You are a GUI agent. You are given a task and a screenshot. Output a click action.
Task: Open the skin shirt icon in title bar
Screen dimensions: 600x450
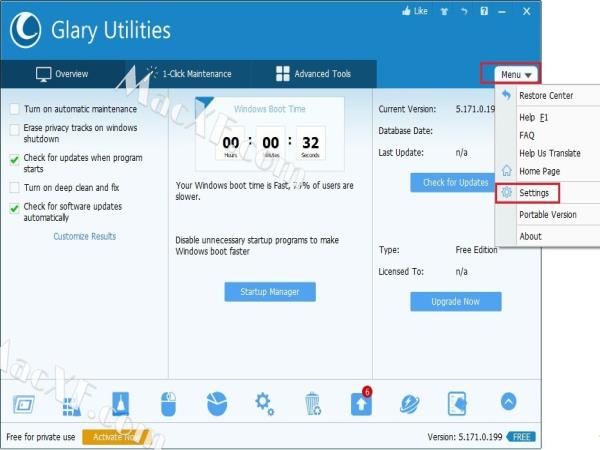444,11
